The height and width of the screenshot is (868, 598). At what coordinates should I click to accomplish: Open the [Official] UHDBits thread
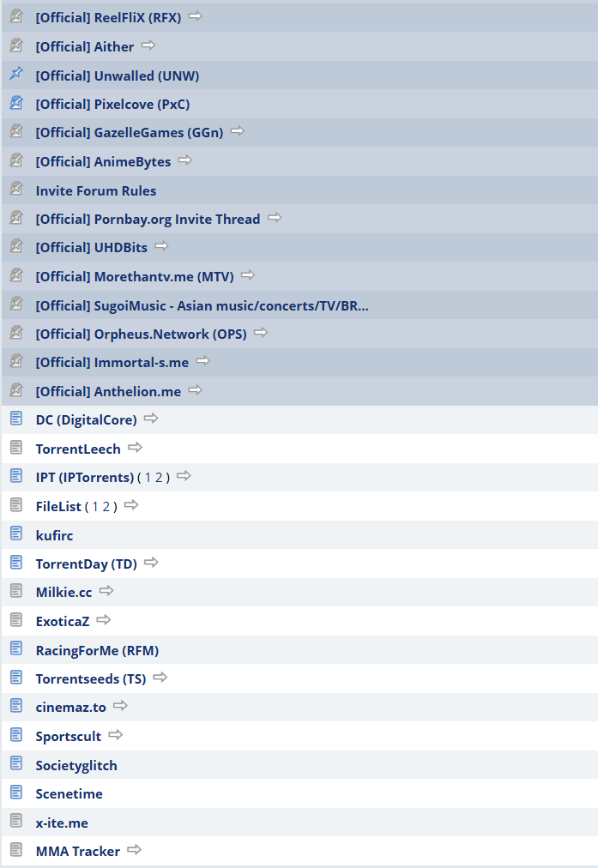(x=92, y=247)
